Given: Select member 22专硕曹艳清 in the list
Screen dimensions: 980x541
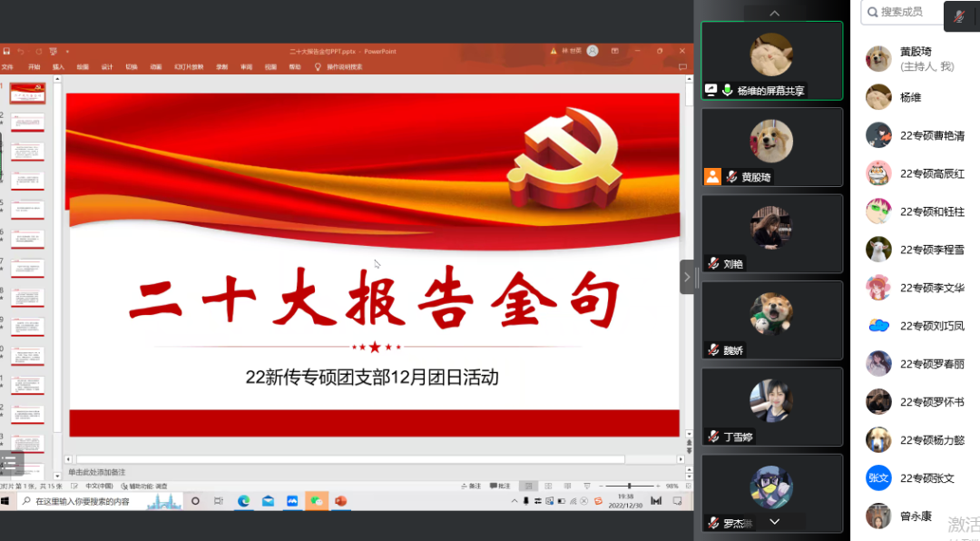Looking at the screenshot, I should (916, 135).
